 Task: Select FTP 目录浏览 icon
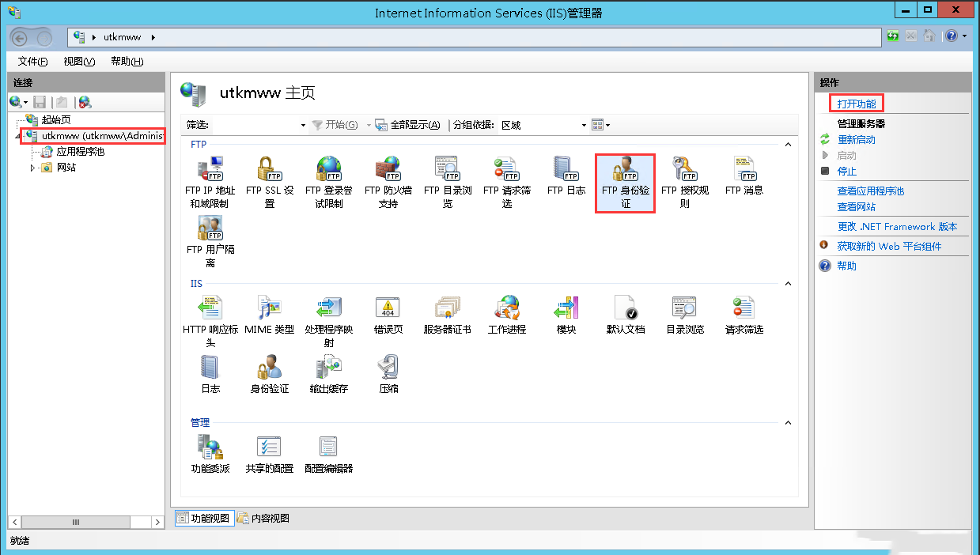coord(448,182)
